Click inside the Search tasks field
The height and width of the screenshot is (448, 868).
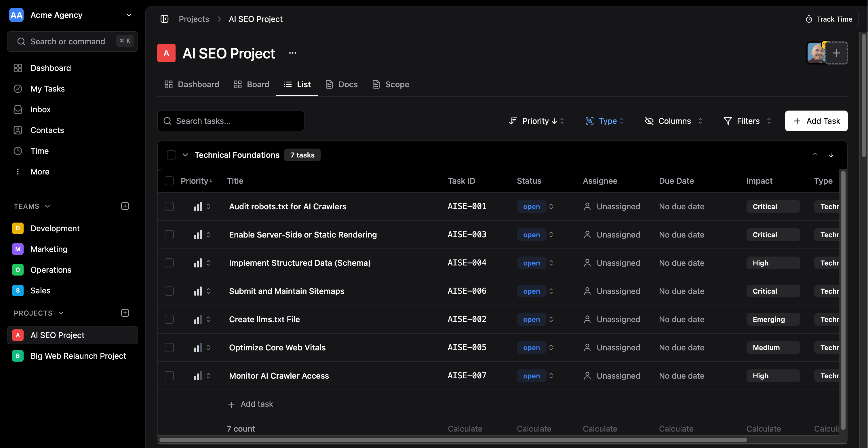231,121
